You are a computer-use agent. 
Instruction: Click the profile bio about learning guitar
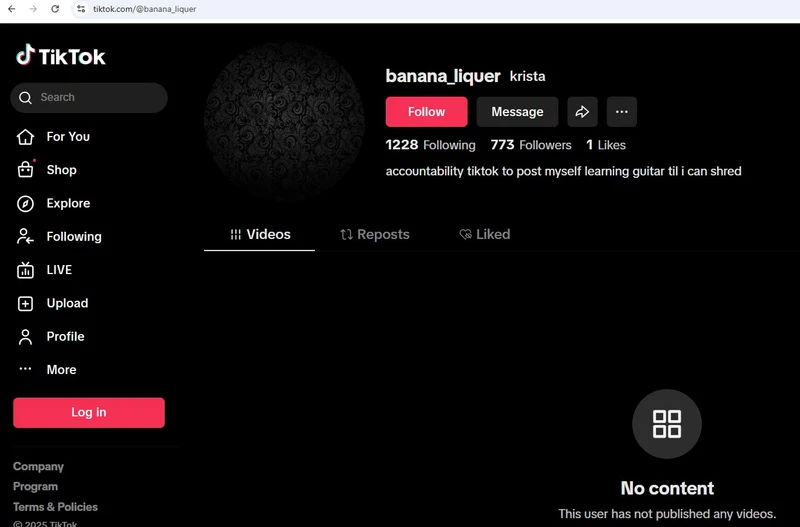pyautogui.click(x=563, y=171)
